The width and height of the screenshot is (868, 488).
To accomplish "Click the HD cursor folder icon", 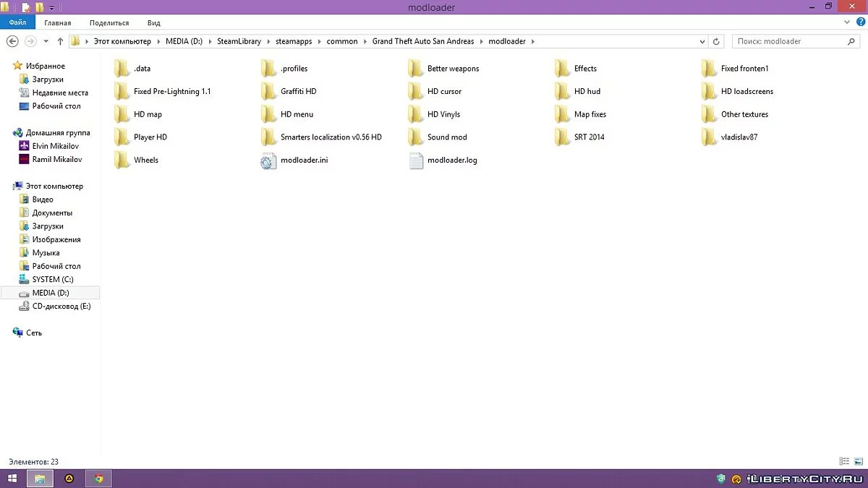I will click(415, 92).
